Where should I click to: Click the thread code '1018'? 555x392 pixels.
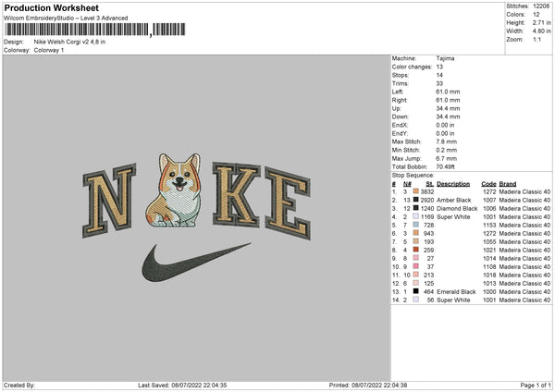coord(489,275)
